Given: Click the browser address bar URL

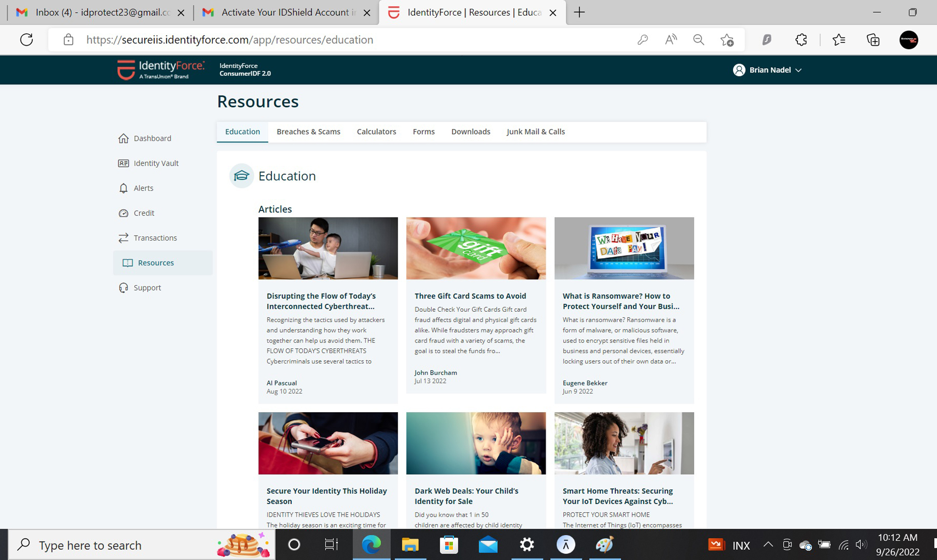Looking at the screenshot, I should click(x=229, y=40).
